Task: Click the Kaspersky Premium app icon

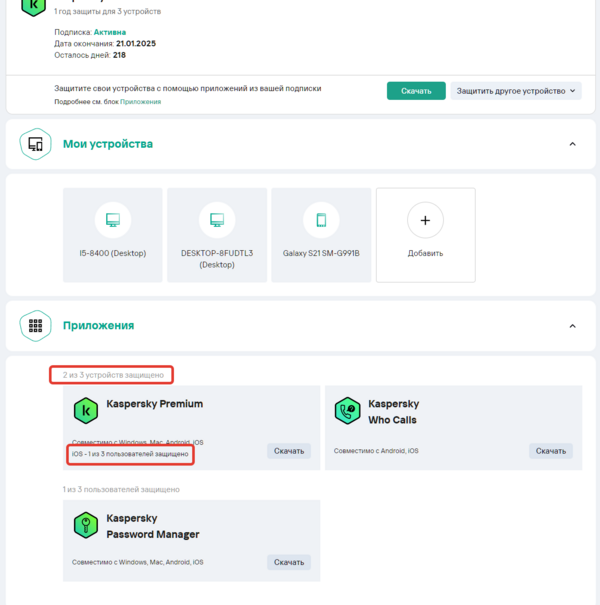Action: 86,410
